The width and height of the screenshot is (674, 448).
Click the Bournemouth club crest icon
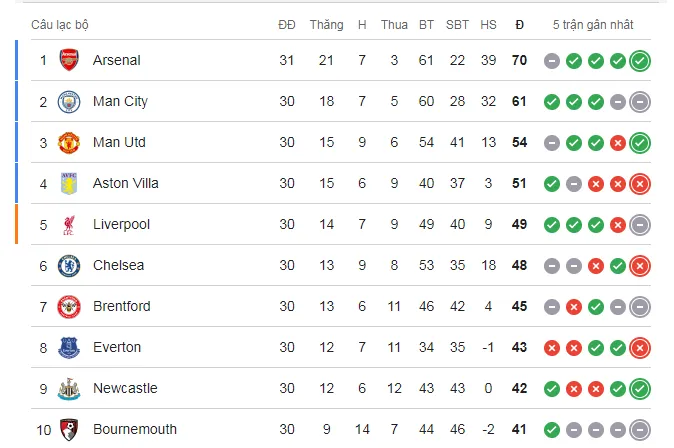click(x=69, y=429)
